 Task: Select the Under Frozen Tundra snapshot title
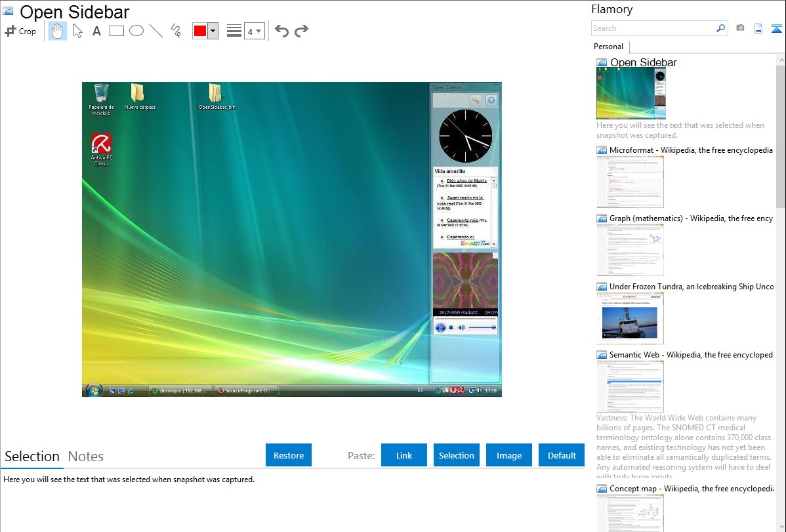pos(692,286)
